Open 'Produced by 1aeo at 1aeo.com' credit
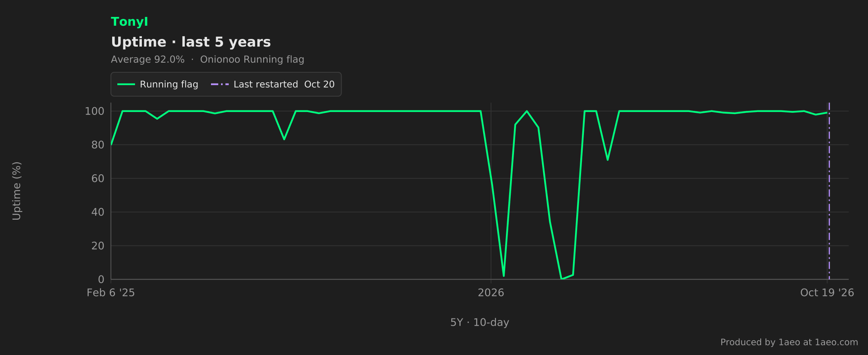 tap(789, 342)
